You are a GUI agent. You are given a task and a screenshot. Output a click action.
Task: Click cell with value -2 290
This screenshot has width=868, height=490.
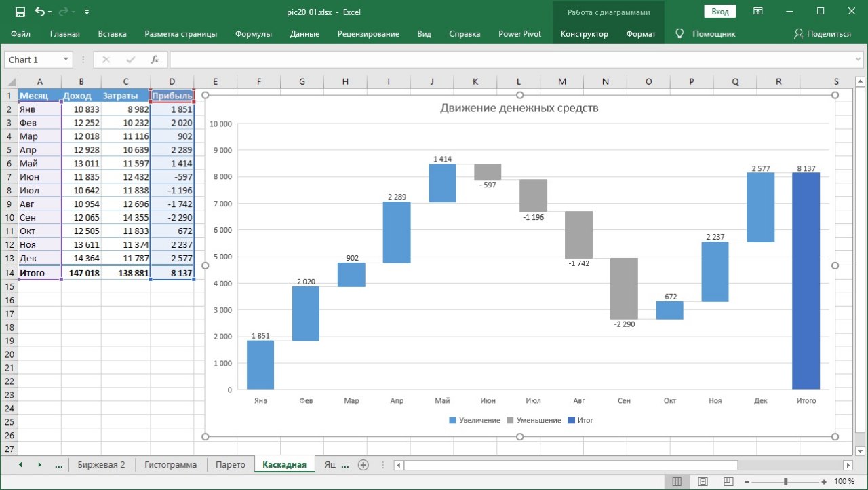click(x=172, y=218)
